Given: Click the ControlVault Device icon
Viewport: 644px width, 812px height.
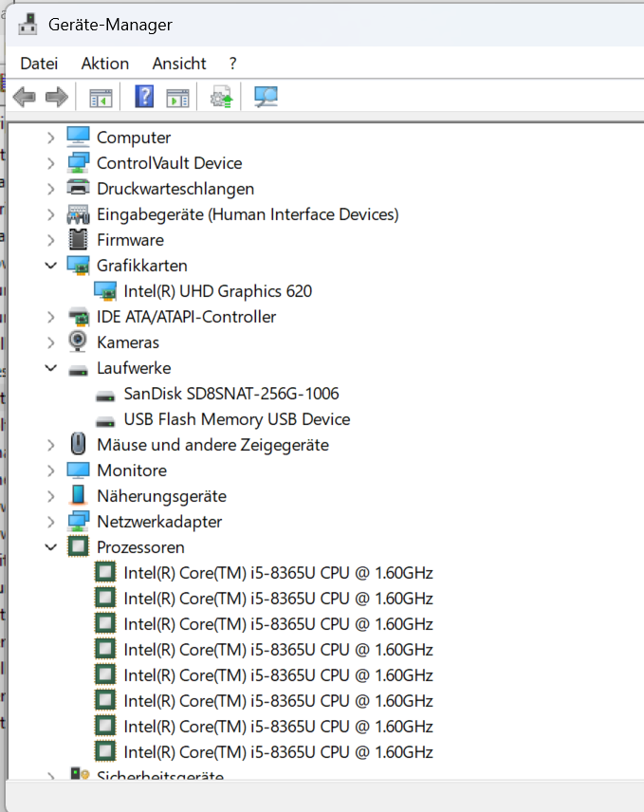Looking at the screenshot, I should (78, 162).
